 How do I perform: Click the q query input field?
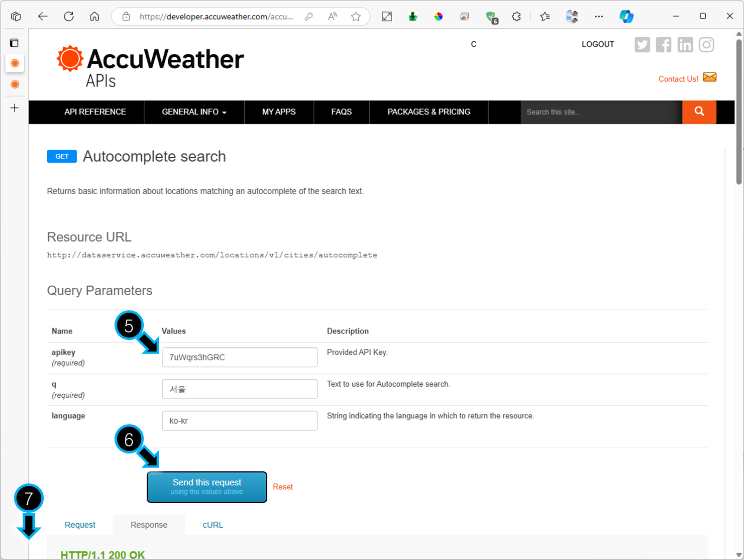click(x=239, y=389)
